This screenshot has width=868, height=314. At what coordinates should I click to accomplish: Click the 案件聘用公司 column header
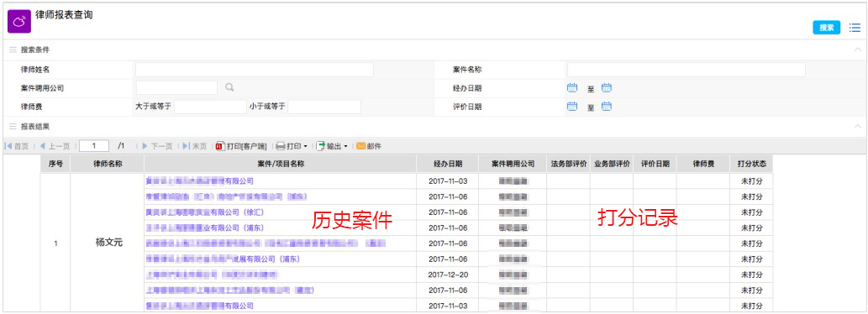[x=513, y=165]
